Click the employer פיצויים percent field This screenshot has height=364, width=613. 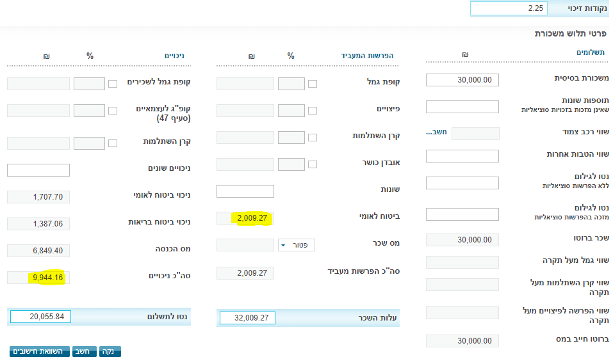click(291, 111)
